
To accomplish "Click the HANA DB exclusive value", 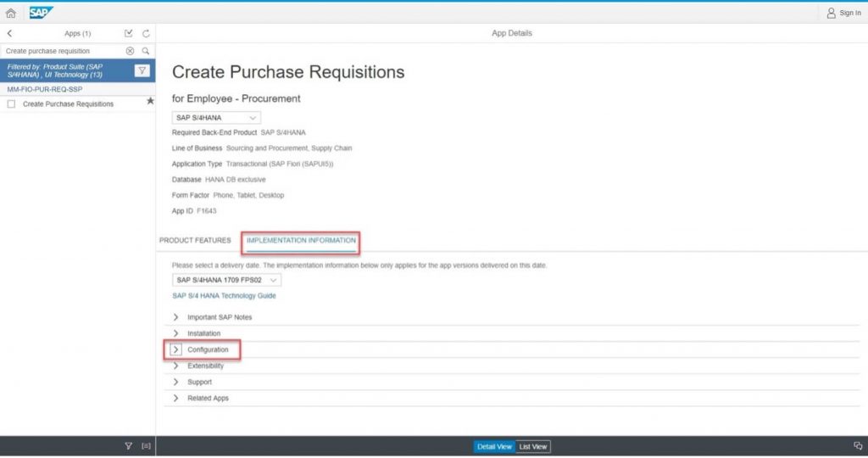I will pyautogui.click(x=236, y=180).
